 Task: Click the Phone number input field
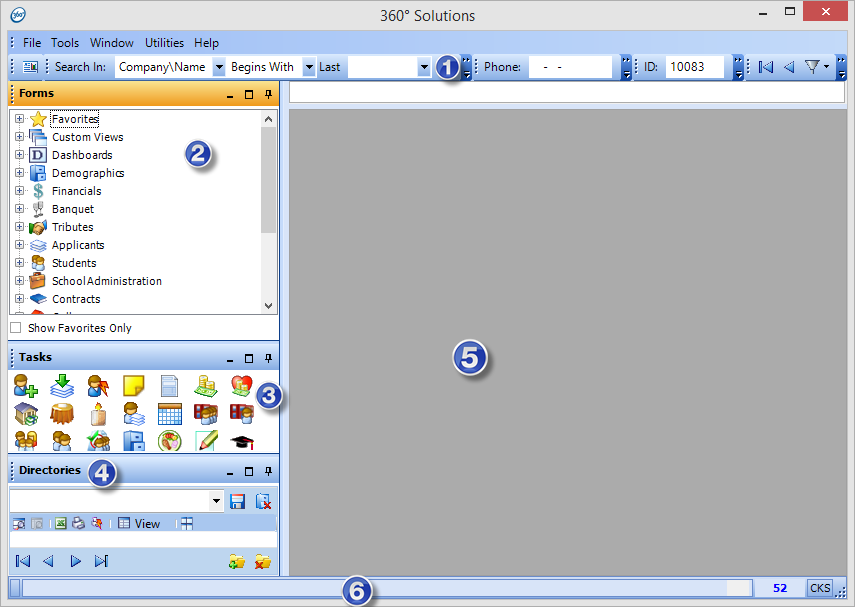pos(570,67)
